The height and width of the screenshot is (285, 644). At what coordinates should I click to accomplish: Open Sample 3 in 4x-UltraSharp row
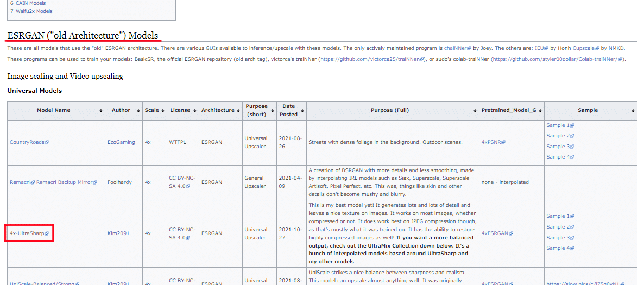(x=560, y=238)
